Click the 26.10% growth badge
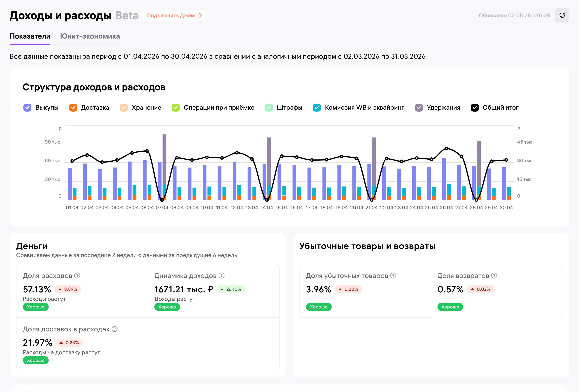The height and width of the screenshot is (392, 579). (x=231, y=289)
